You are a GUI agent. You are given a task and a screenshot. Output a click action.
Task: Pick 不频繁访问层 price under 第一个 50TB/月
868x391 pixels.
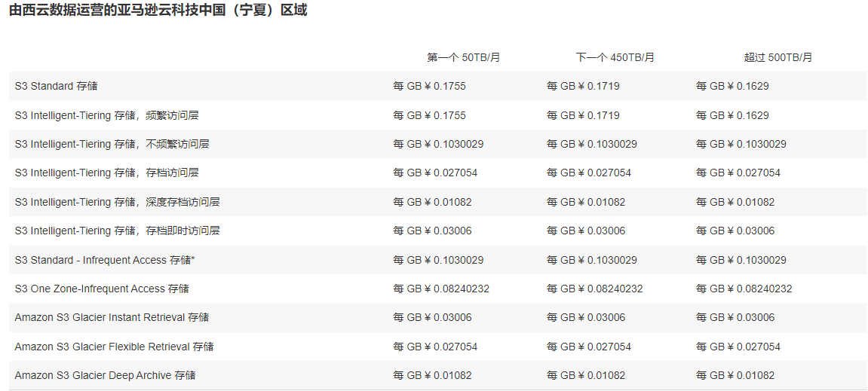point(438,145)
